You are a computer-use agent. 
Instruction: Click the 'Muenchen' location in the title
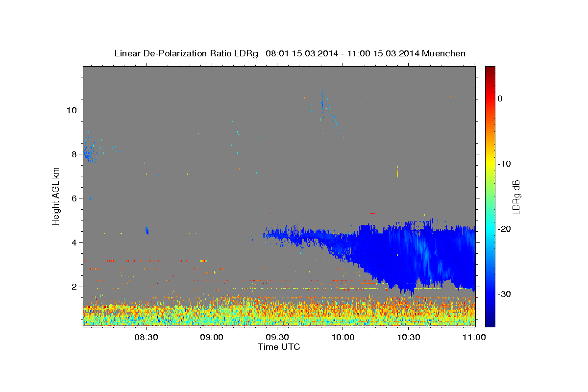444,53
